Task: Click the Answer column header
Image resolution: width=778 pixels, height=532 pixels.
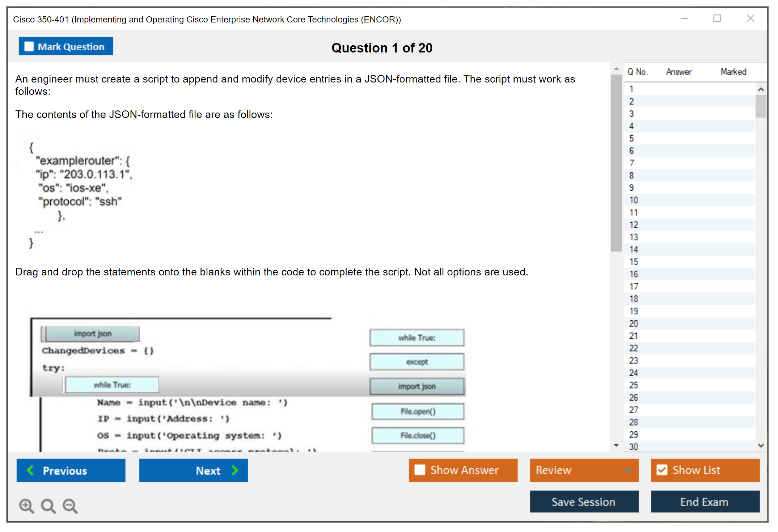Action: (678, 72)
